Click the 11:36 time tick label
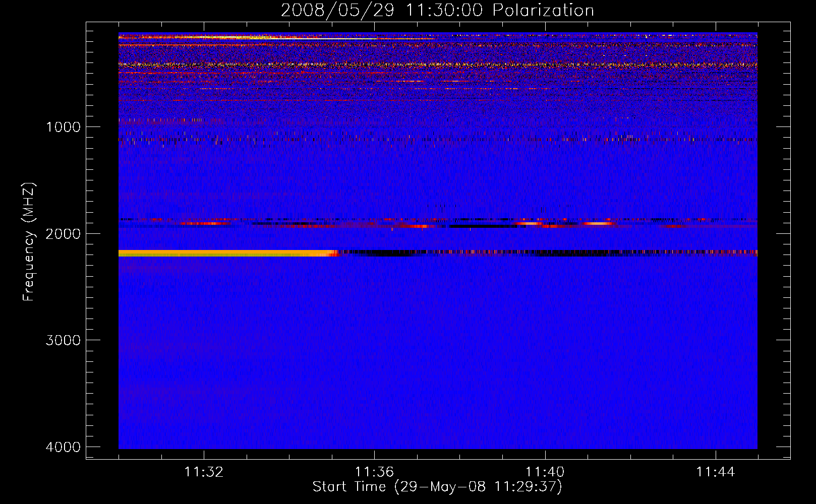 coord(374,472)
